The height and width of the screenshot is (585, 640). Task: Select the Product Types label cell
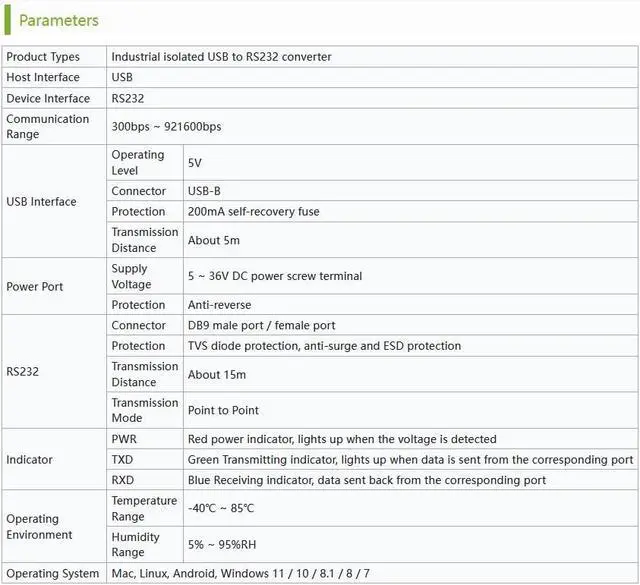click(54, 57)
